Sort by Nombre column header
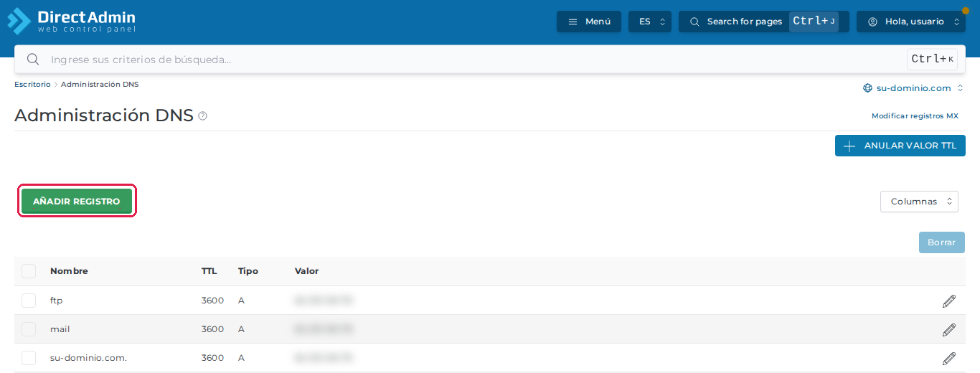980x373 pixels. (x=69, y=271)
